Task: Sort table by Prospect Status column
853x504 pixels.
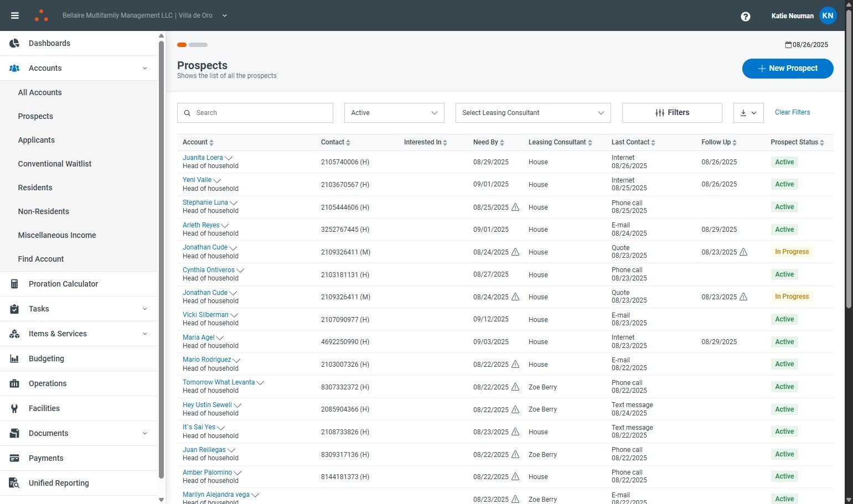Action: coord(798,142)
